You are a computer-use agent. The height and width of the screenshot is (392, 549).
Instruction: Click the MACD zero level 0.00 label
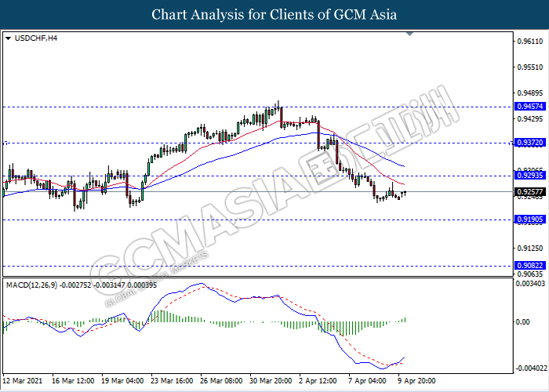[522, 322]
